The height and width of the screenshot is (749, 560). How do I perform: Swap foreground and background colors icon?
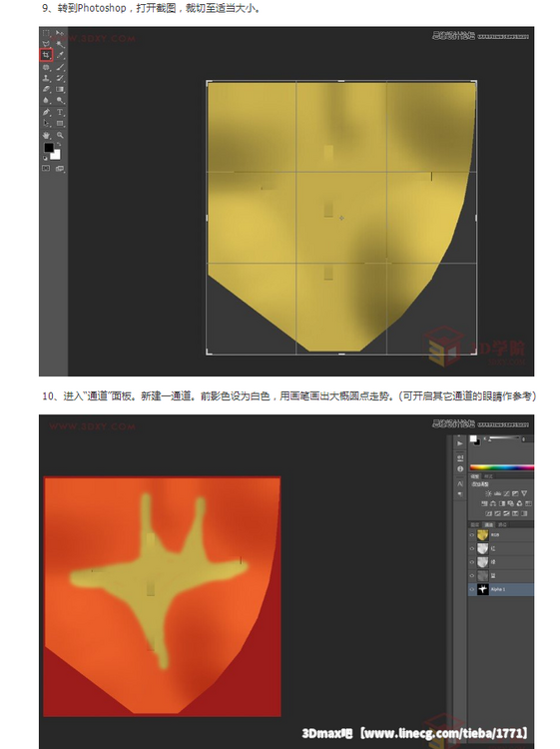[59, 144]
